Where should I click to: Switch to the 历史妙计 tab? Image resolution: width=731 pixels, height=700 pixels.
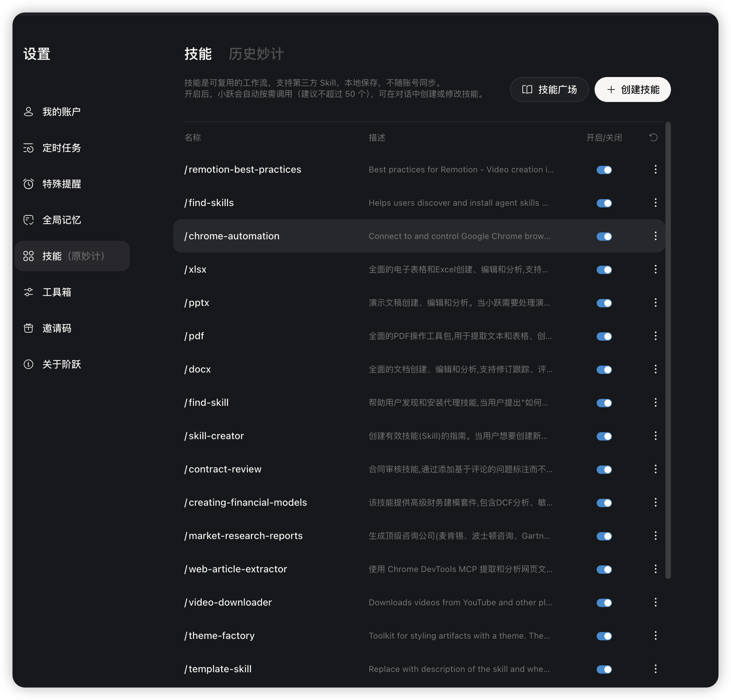(256, 54)
